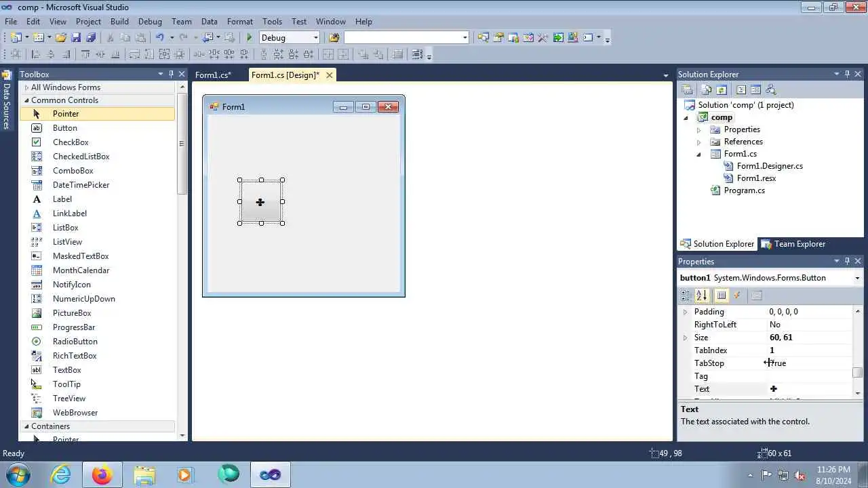Open Internet Explorer from taskbar
This screenshot has width=868, height=488.
pos(61,474)
